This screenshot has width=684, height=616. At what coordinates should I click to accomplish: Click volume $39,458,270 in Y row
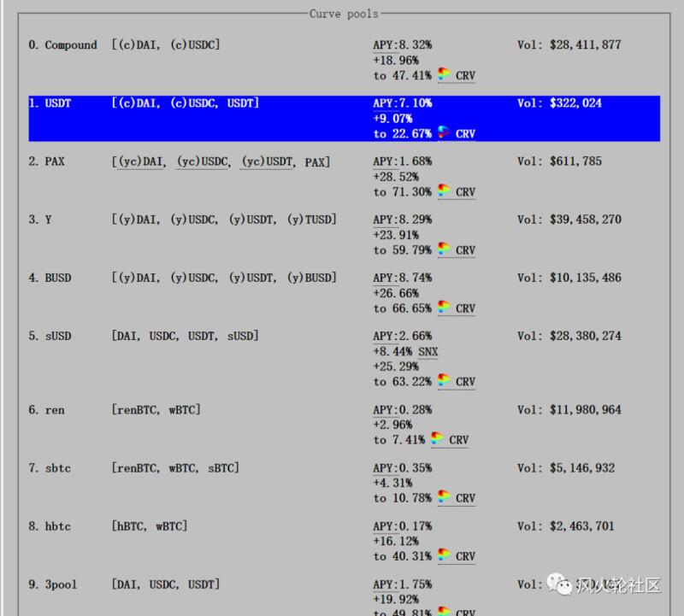(x=586, y=220)
